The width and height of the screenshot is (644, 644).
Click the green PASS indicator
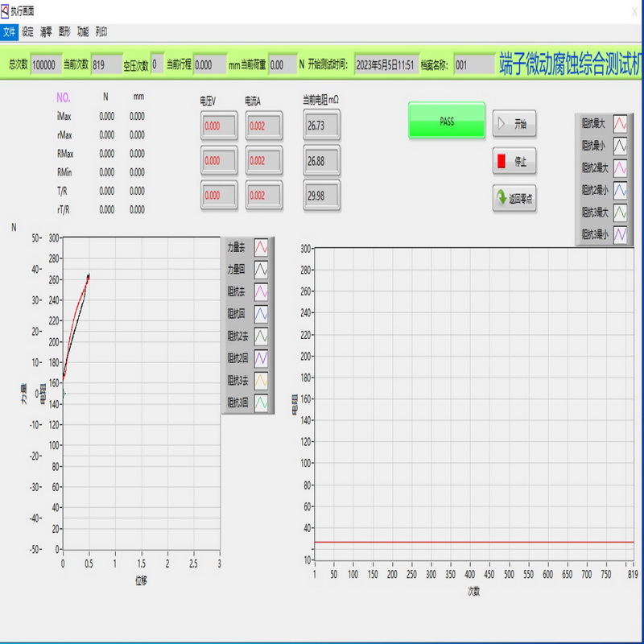[447, 122]
